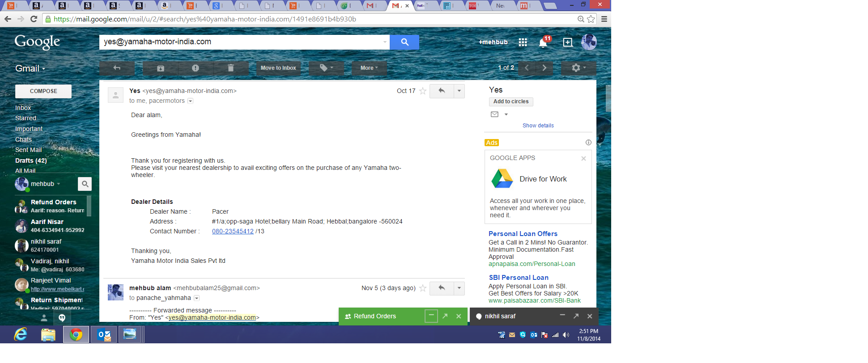Reply to the Yes Yamaha message
The width and height of the screenshot is (868, 363).
tap(442, 91)
